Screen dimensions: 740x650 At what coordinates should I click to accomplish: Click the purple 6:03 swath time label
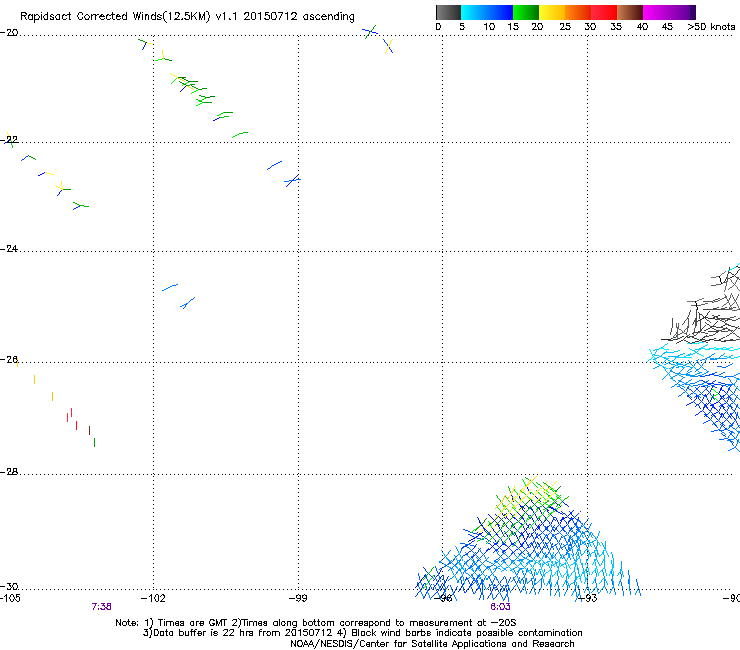(500, 607)
